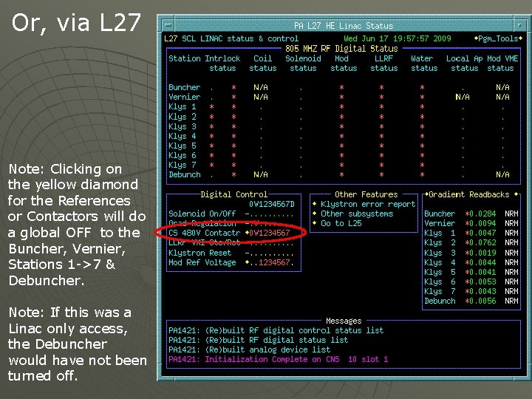Click Klys 6 gradient value 0.0053
Image resolution: width=532 pixels, height=399 pixels.
[x=482, y=282]
